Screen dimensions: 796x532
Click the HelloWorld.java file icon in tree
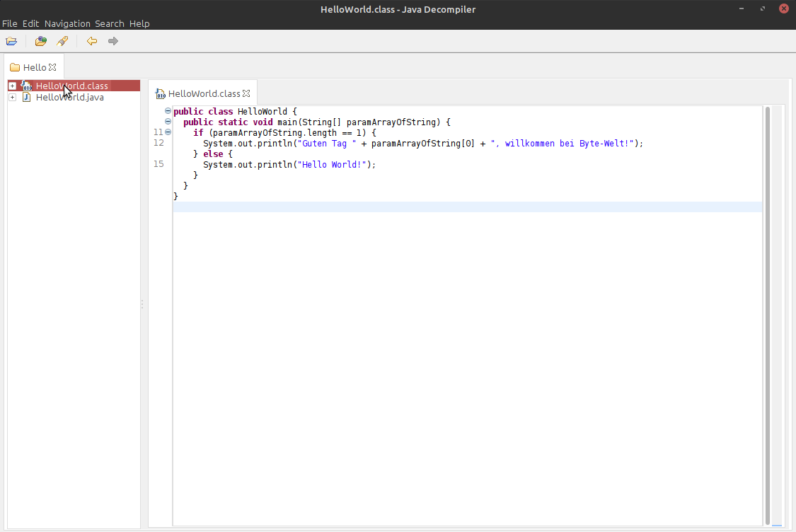[x=27, y=97]
